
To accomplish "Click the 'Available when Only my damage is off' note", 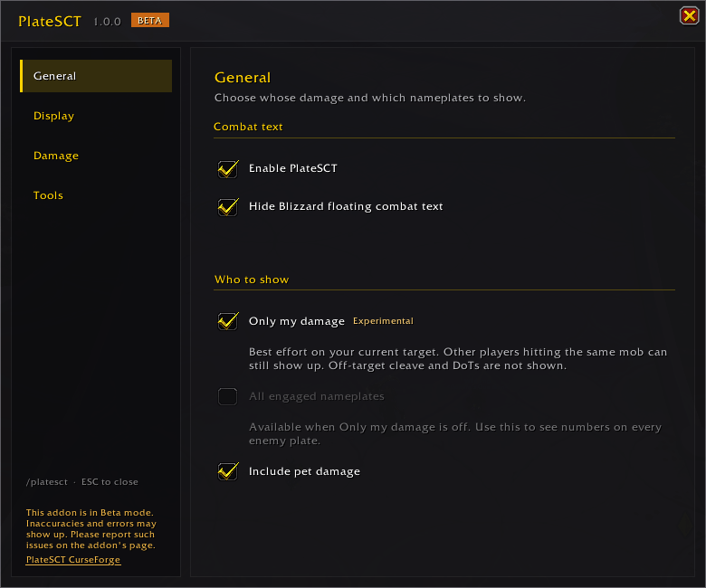I will (x=455, y=433).
